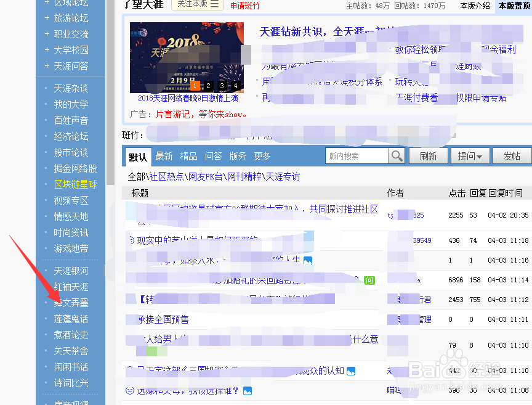Open the 片言游记 advertisement link
This screenshot has width=532, height=405.
pyautogui.click(x=201, y=115)
